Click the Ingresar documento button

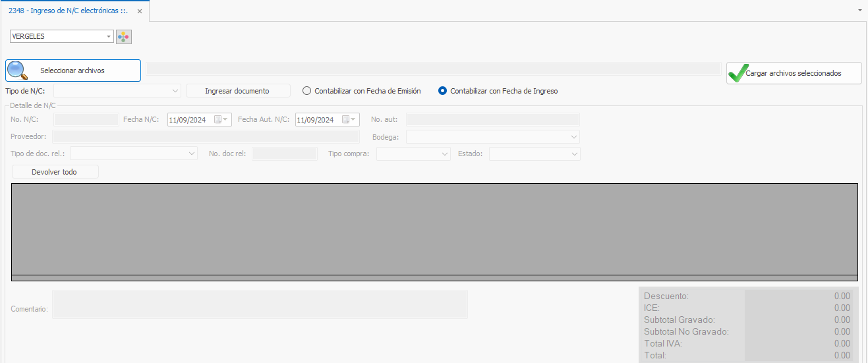click(x=237, y=91)
